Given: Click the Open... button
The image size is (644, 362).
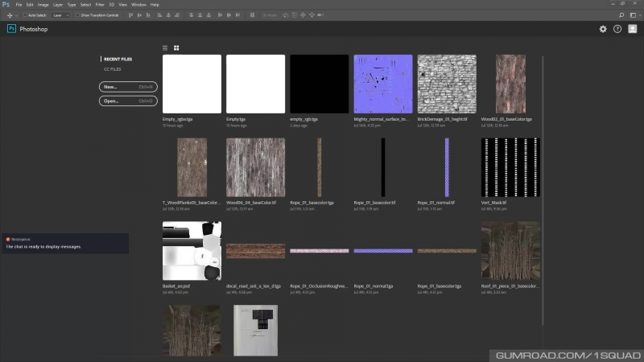Looking at the screenshot, I should click(x=128, y=101).
